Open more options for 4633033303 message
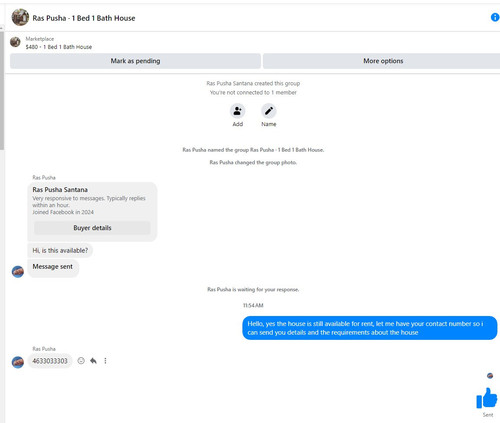Image resolution: width=500 pixels, height=423 pixels. [105, 361]
